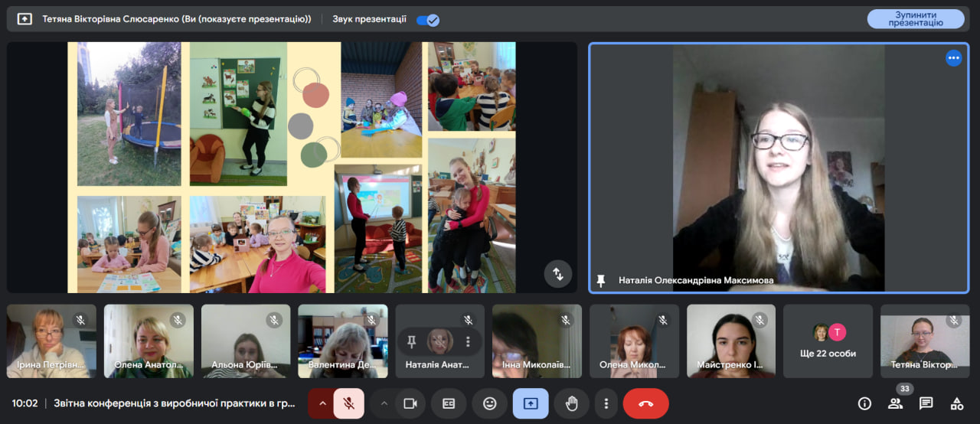Image resolution: width=980 pixels, height=424 pixels.
Task: Click the present screen icon
Action: 531,403
